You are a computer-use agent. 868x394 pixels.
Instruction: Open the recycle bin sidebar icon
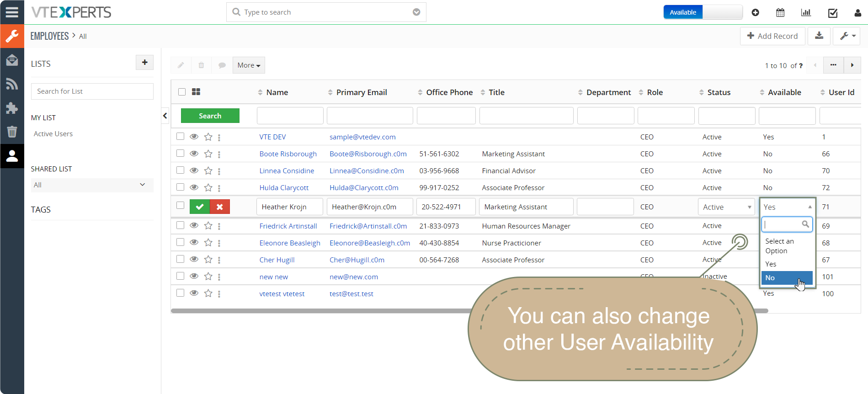pos(12,132)
